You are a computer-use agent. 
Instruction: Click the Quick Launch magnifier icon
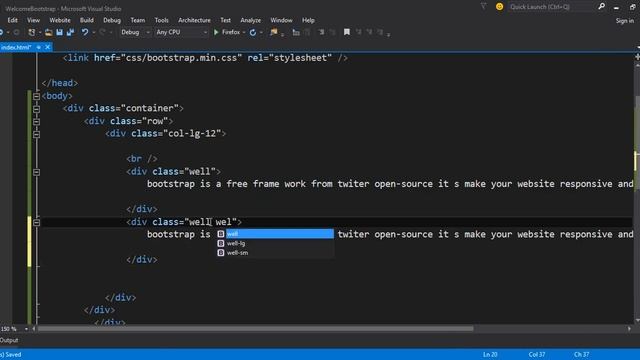(x=601, y=7)
